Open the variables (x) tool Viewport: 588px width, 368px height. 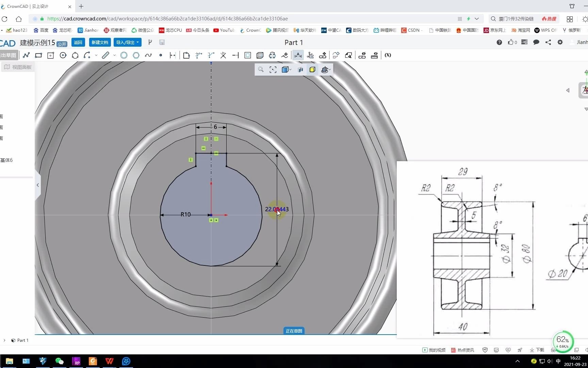(x=388, y=55)
